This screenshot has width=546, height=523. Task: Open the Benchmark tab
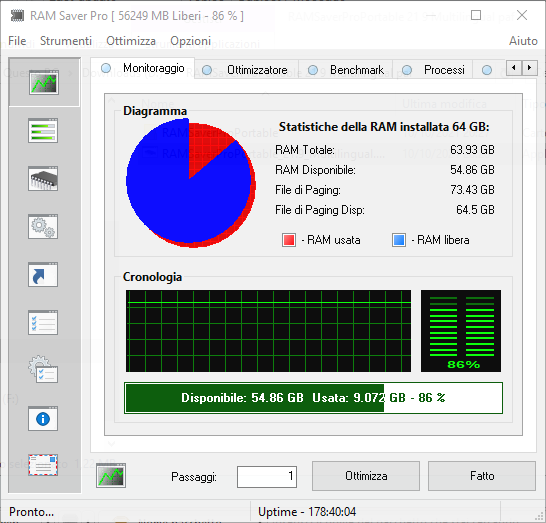click(x=346, y=70)
